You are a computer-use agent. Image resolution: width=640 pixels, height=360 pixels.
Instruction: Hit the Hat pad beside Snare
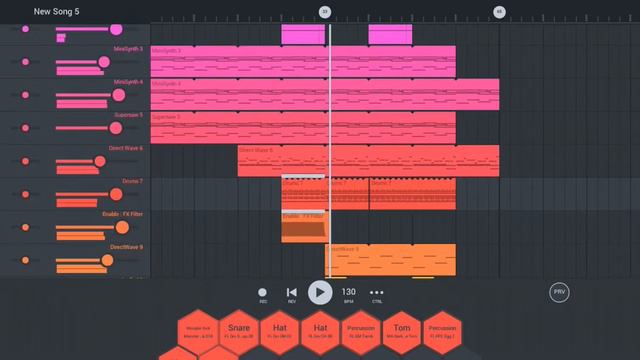click(280, 332)
